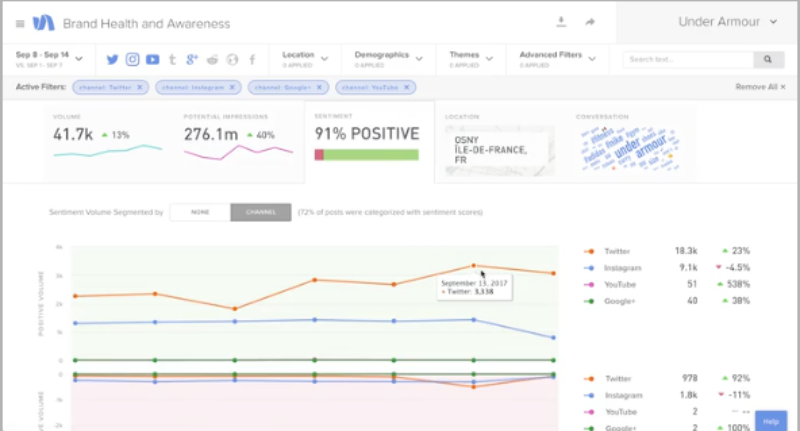Download the dashboard report
The image size is (800, 431).
point(561,22)
